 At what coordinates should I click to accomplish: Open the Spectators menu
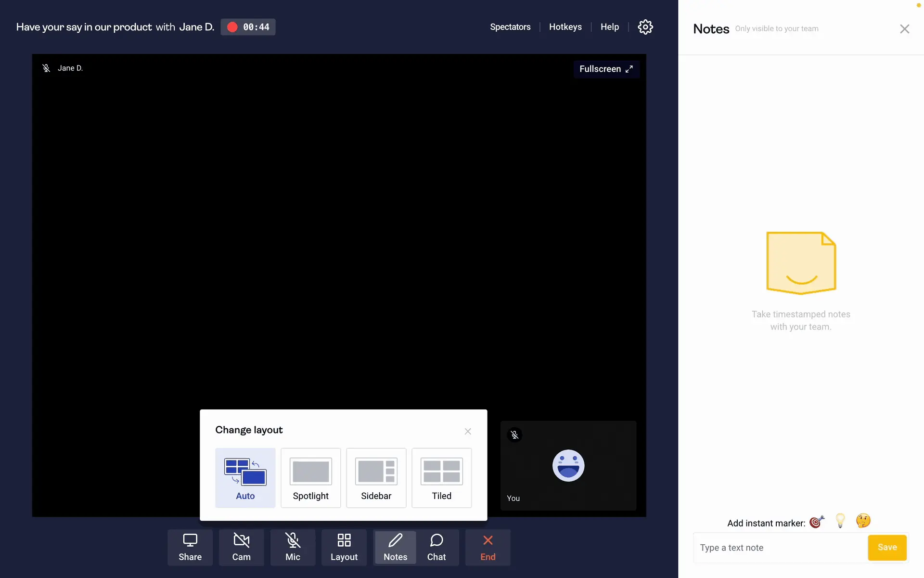(x=510, y=27)
